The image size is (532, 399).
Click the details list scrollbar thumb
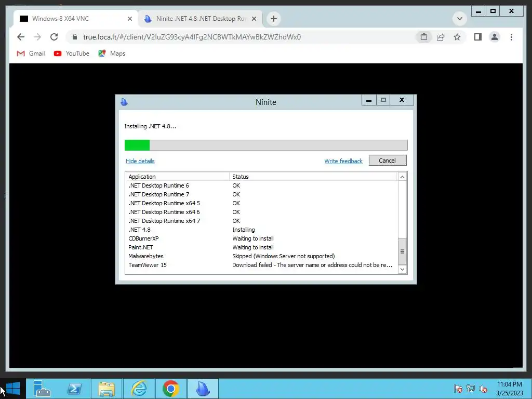(402, 251)
